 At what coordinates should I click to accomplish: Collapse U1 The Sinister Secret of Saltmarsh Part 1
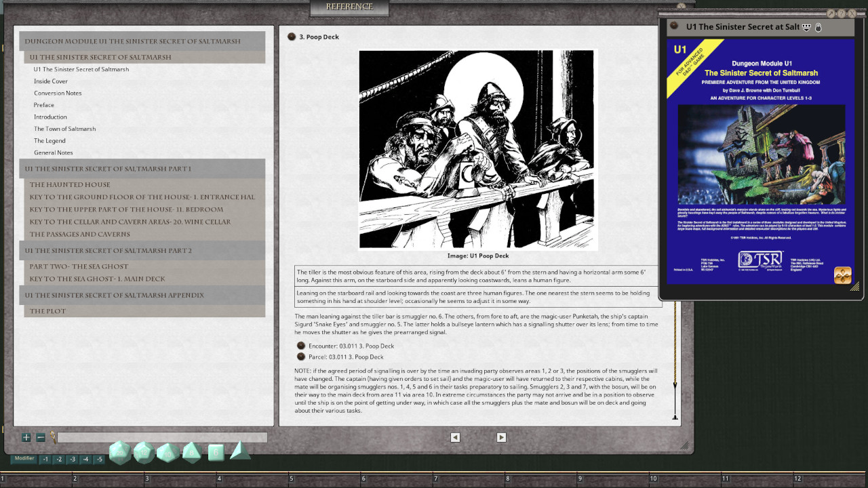coord(142,169)
